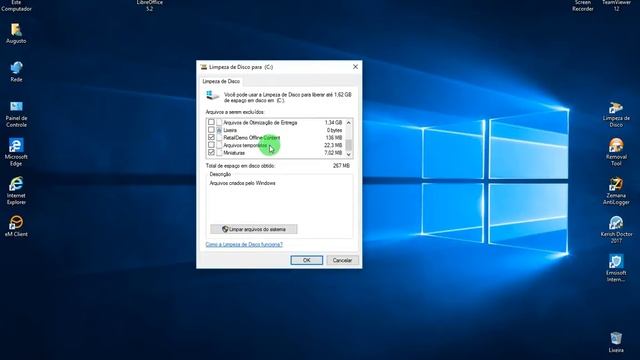Select the Arquivos temporários row label

[x=245, y=145]
